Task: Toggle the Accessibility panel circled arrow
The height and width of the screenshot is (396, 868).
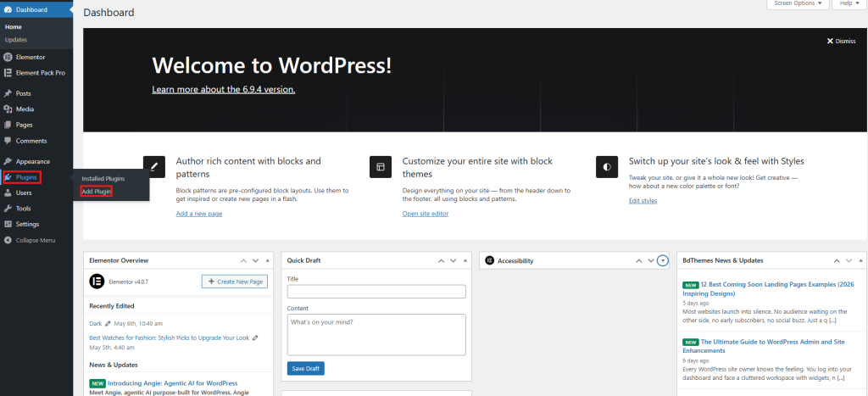Action: 663,260
